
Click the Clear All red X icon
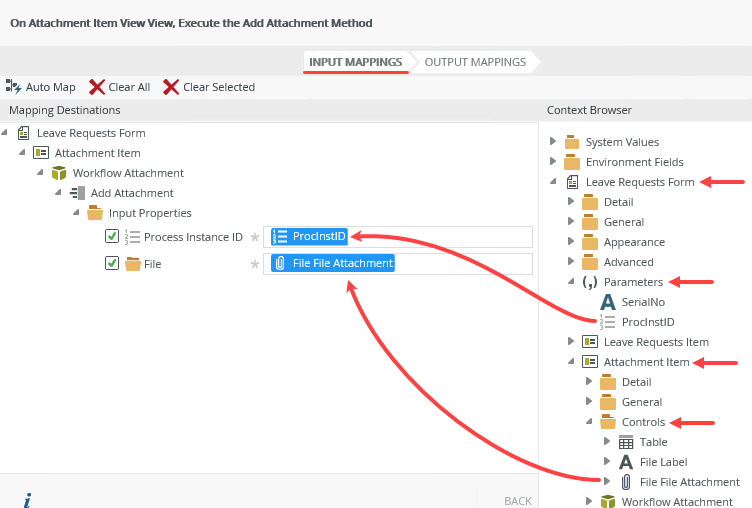(x=97, y=87)
